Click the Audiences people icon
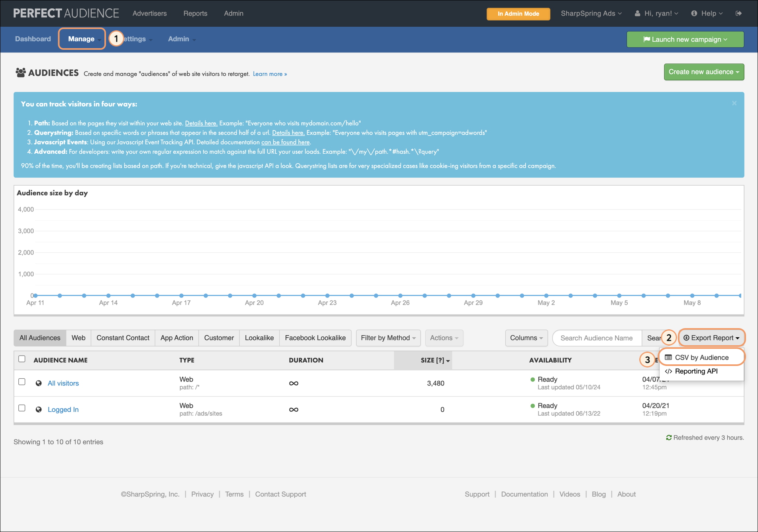758x532 pixels. point(21,72)
